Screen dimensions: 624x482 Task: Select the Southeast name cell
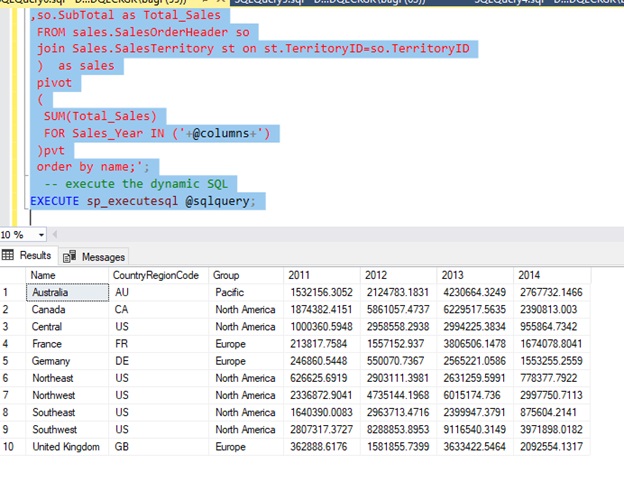click(x=67, y=412)
